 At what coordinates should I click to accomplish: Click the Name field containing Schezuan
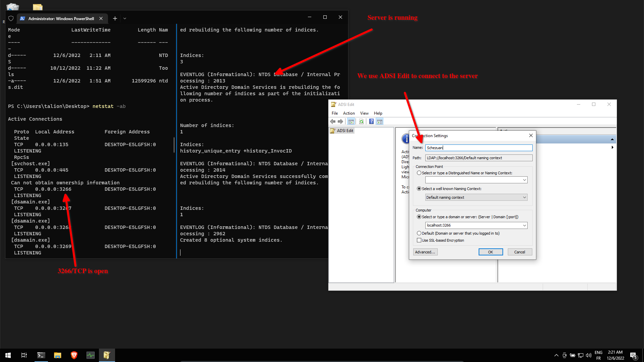(478, 148)
